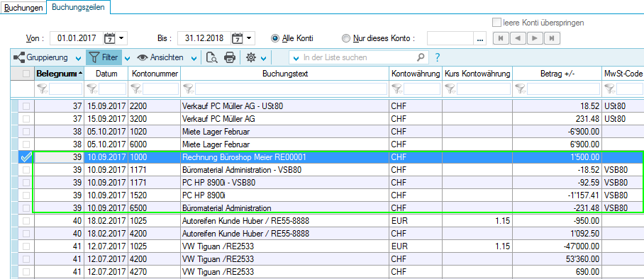Screen dimensions: 644x279
Task: Select Nur dieses Konto radio button
Action: [x=346, y=38]
